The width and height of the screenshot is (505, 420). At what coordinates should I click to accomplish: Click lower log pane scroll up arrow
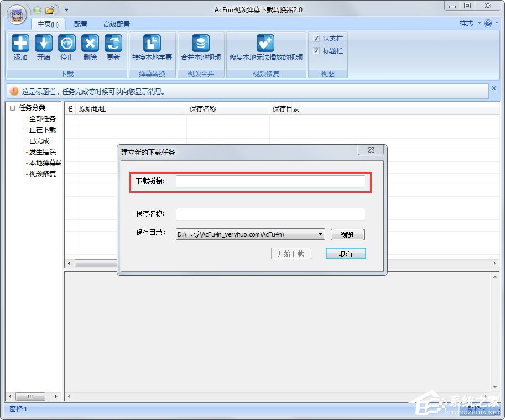pos(495,277)
